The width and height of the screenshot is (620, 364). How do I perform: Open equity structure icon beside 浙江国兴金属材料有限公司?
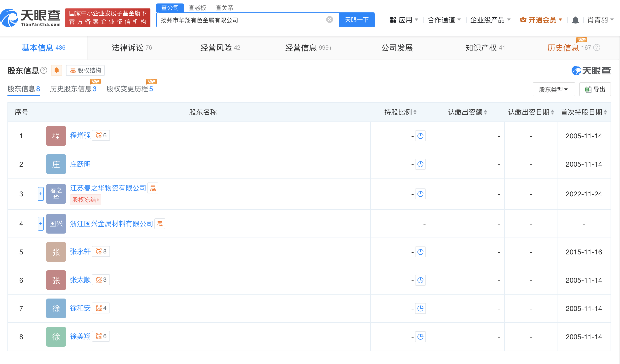(160, 224)
